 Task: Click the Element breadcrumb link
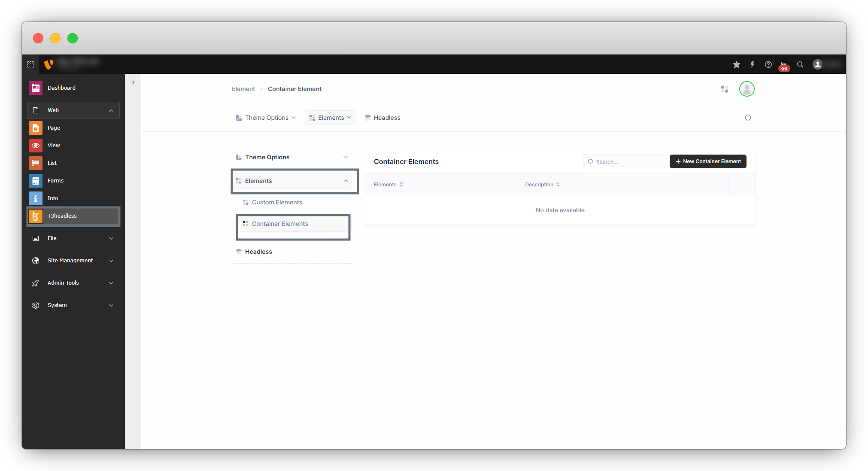[x=243, y=89]
